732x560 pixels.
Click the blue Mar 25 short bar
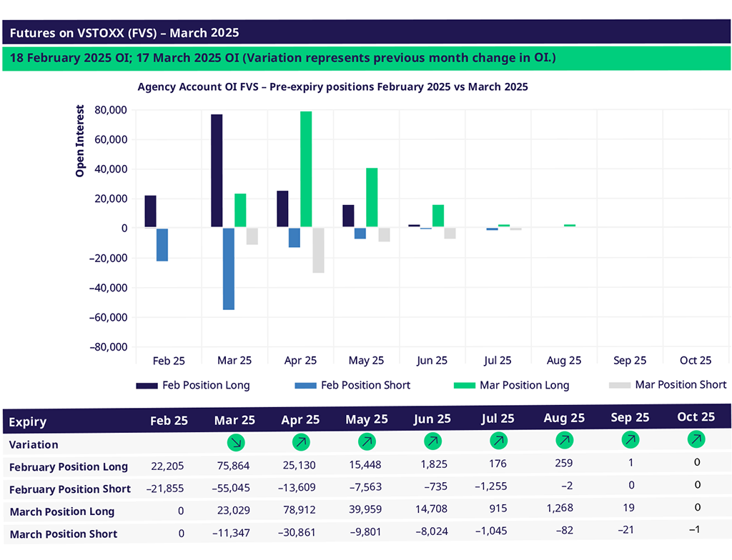(x=229, y=269)
